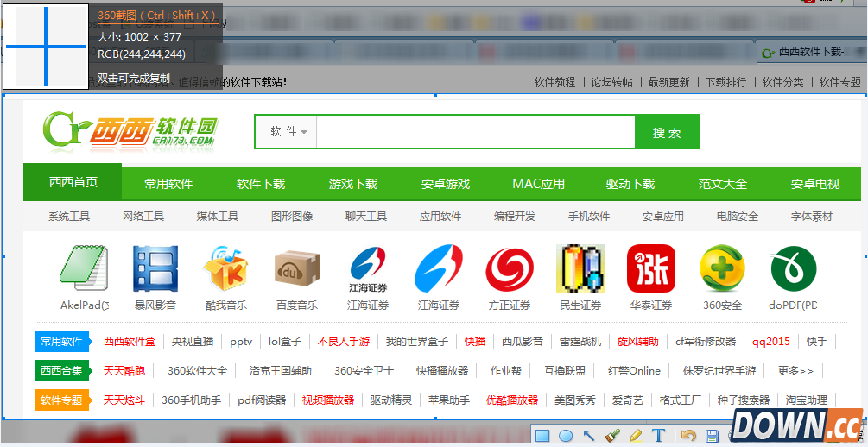This screenshot has height=447, width=868.
Task: Select the yellow highlighter tool
Action: coord(635,436)
